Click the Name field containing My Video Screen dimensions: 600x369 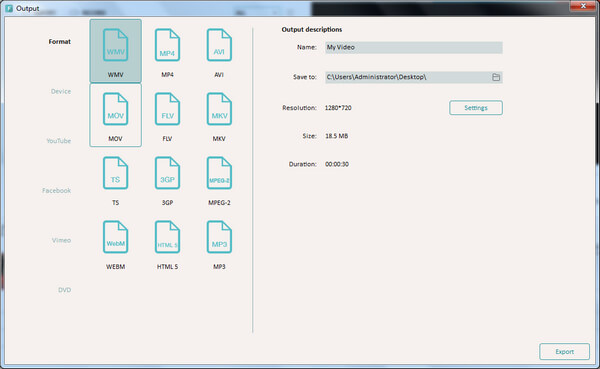(x=414, y=47)
